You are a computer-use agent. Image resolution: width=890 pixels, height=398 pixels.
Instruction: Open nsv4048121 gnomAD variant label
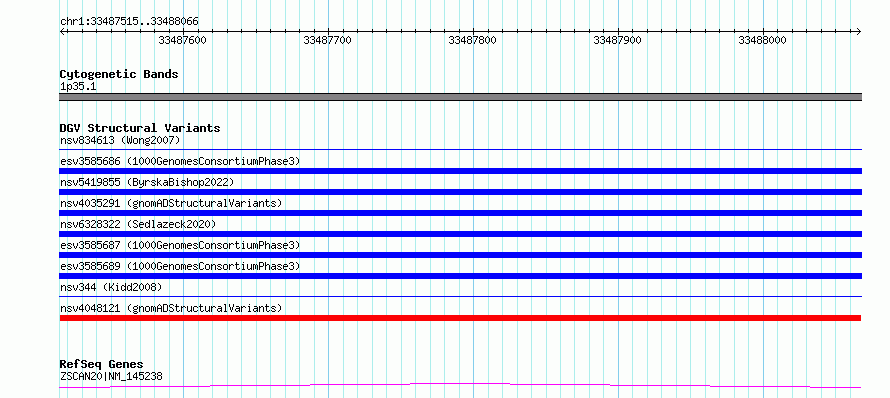171,308
